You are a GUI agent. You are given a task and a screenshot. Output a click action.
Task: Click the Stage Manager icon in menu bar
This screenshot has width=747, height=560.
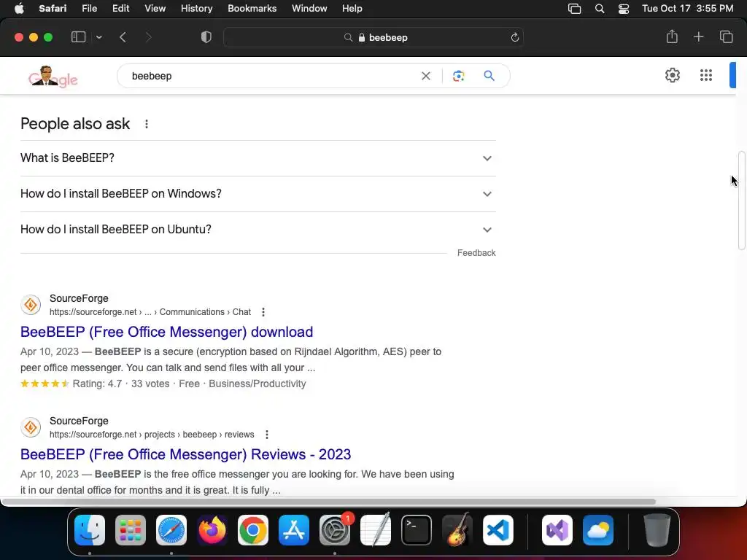tap(575, 9)
